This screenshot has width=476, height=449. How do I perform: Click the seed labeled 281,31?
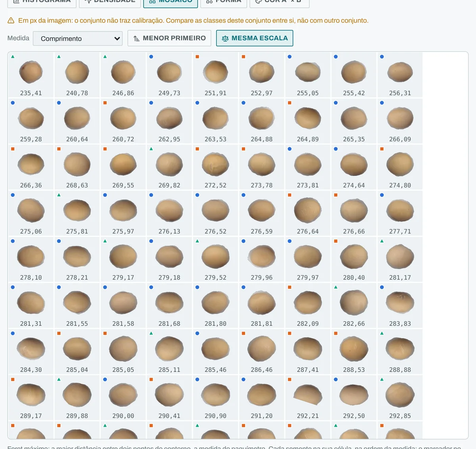click(31, 306)
